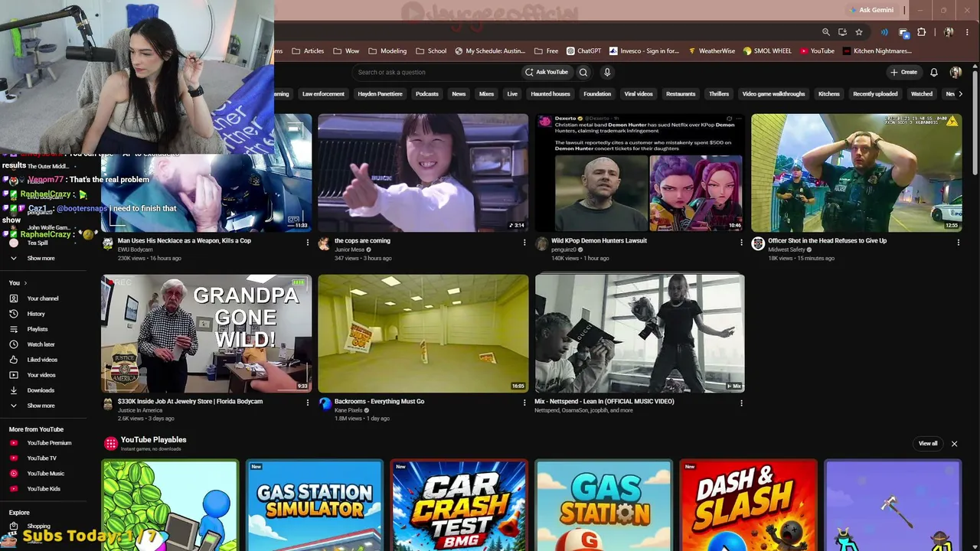Click Ask Gemini in the title bar

coord(871,10)
